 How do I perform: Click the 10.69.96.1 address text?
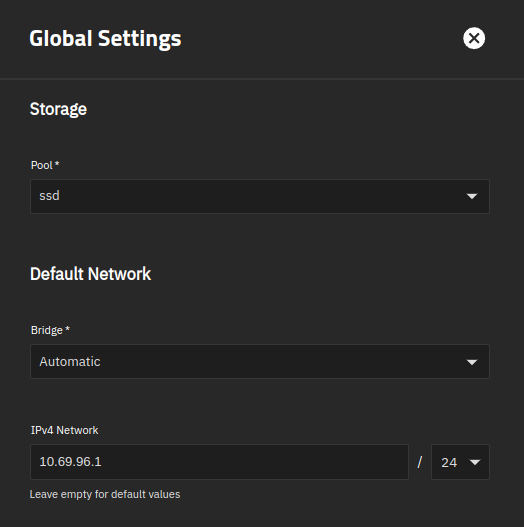coord(70,462)
